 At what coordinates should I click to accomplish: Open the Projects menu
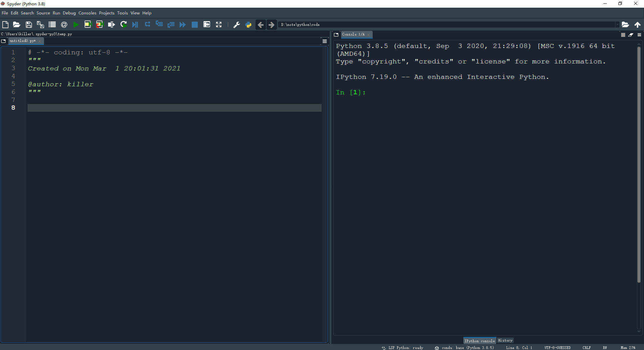tap(106, 13)
